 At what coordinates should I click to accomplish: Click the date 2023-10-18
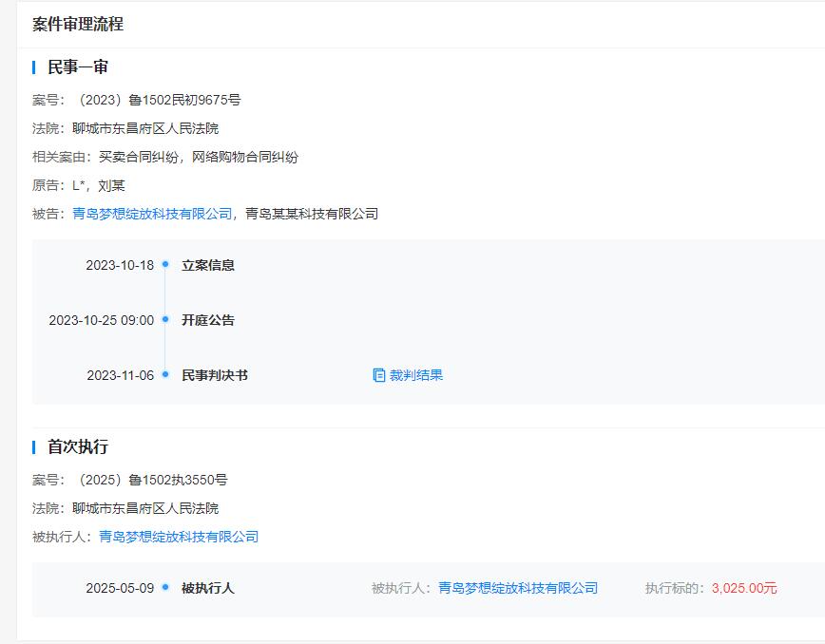(x=120, y=265)
